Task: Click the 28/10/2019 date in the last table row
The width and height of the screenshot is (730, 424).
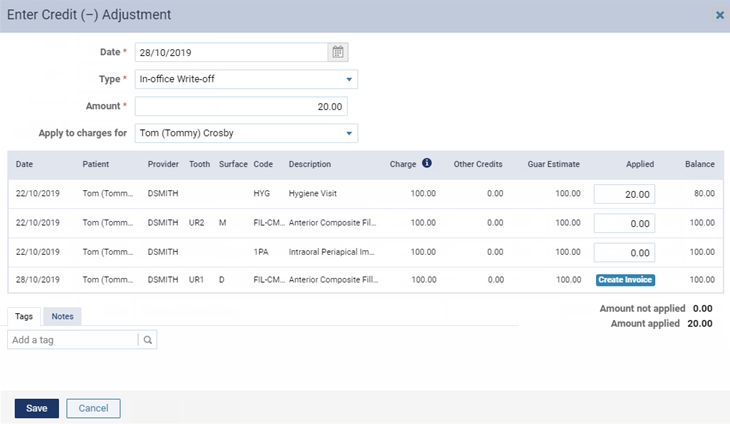Action: point(38,279)
